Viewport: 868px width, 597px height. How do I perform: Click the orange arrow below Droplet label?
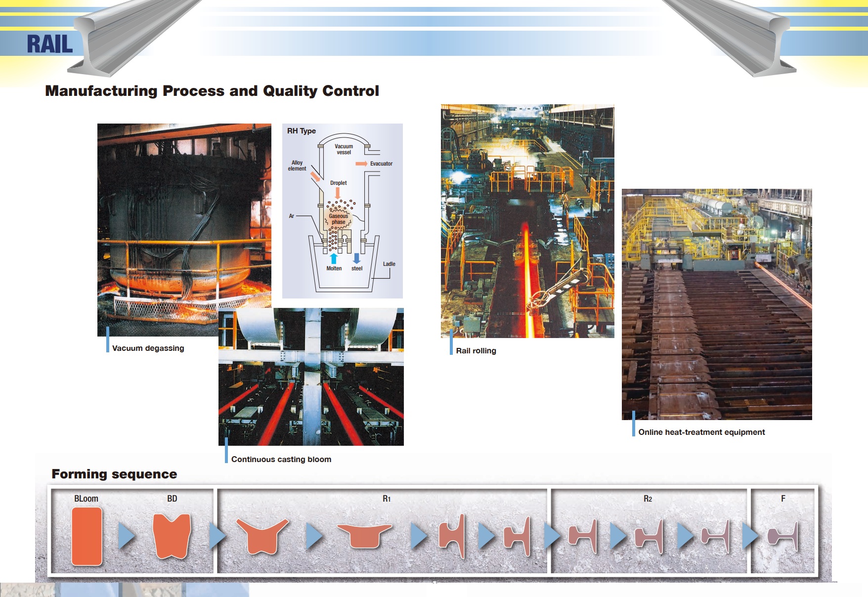coord(338,193)
